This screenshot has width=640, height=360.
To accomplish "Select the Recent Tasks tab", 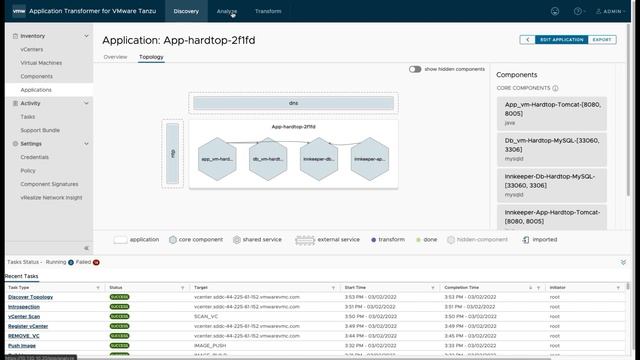I will (x=21, y=276).
